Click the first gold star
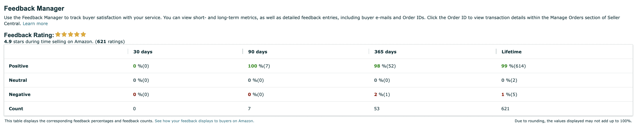Image resolution: width=644 pixels, height=132 pixels. pos(58,34)
